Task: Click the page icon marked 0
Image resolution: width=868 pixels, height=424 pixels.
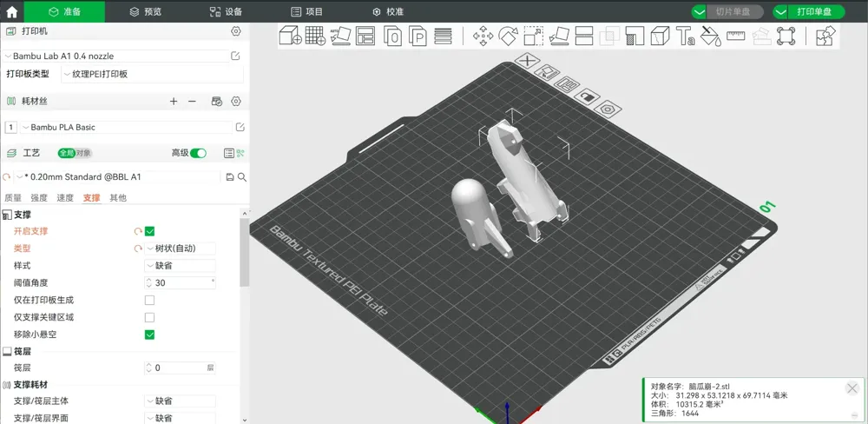Action: click(x=392, y=36)
